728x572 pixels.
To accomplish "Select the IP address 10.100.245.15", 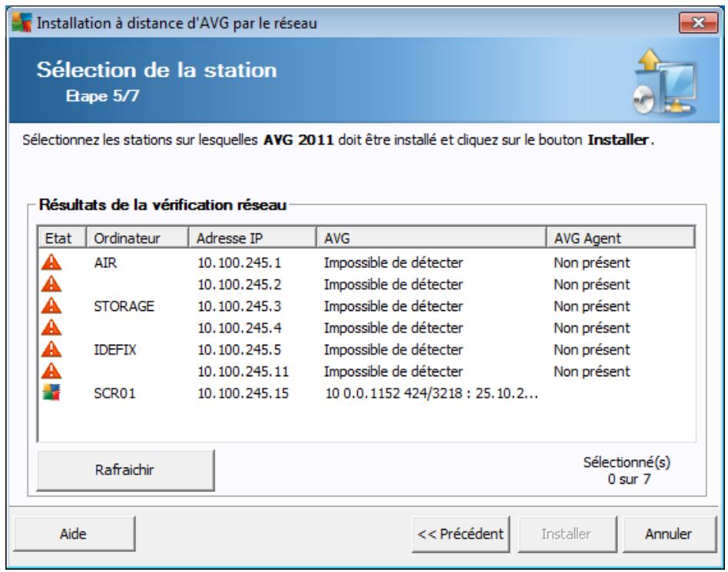I will tap(243, 393).
